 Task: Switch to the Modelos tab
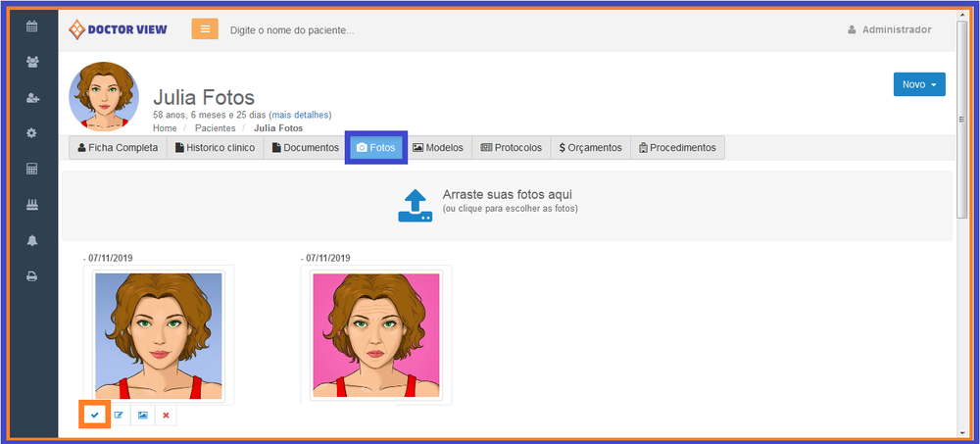[437, 148]
